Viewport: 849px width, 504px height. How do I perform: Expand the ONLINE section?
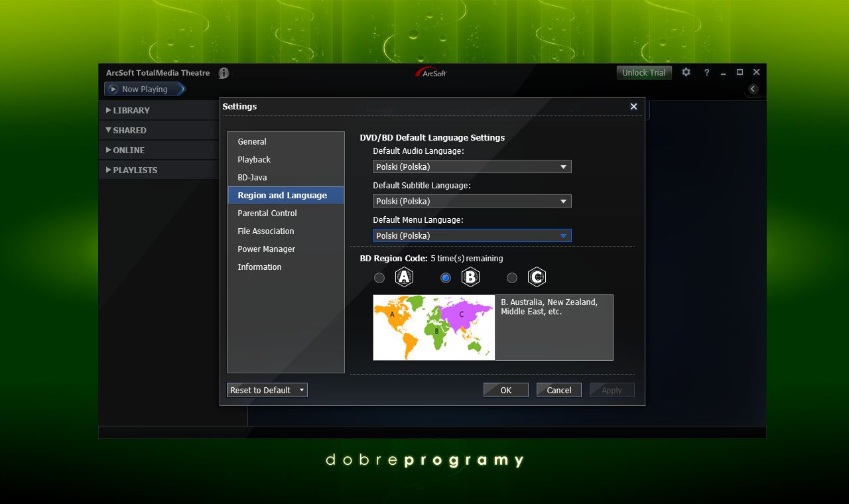click(159, 150)
